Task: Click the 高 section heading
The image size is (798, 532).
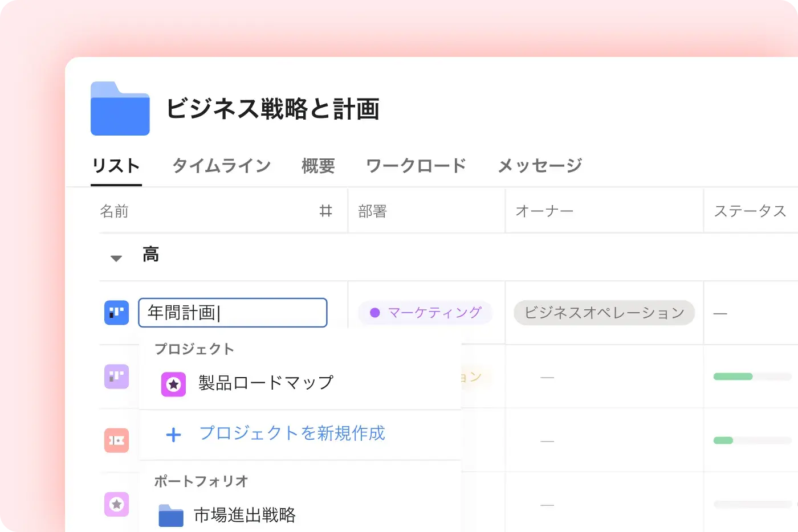Action: point(151,254)
